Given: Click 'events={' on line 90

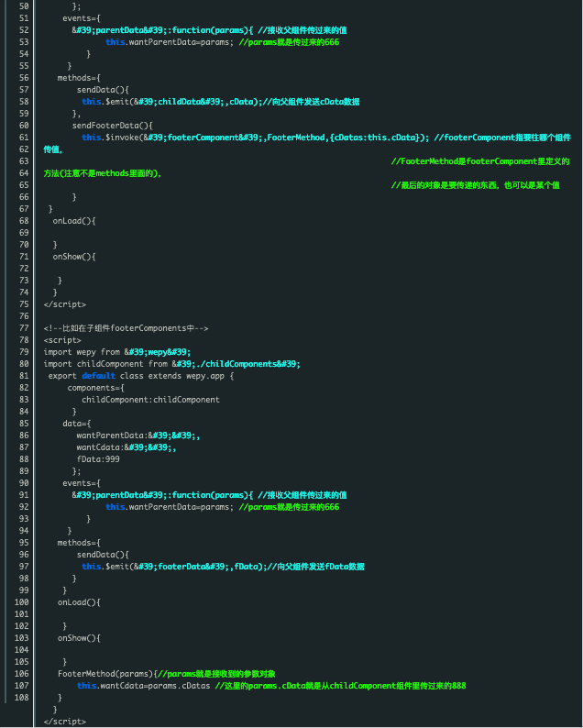Looking at the screenshot, I should click(x=82, y=483).
